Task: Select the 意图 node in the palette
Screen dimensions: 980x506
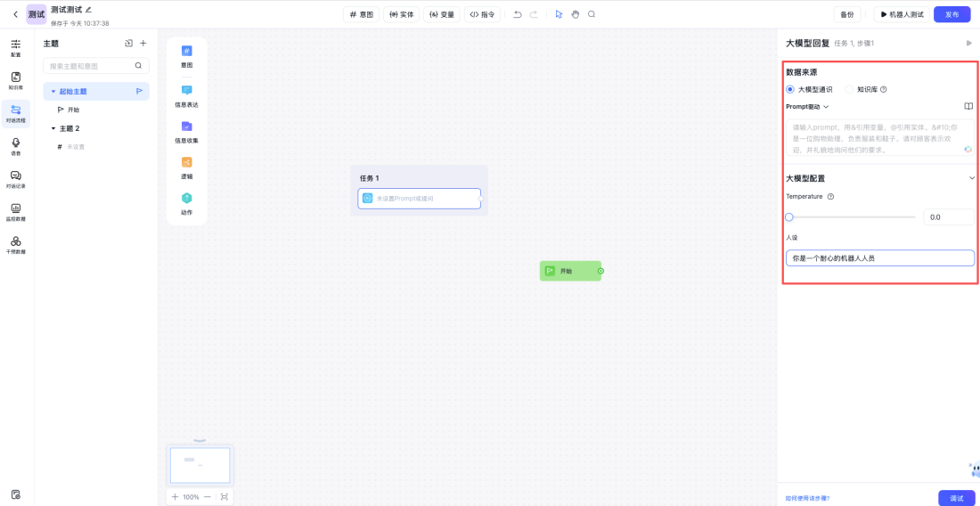Action: 187,55
